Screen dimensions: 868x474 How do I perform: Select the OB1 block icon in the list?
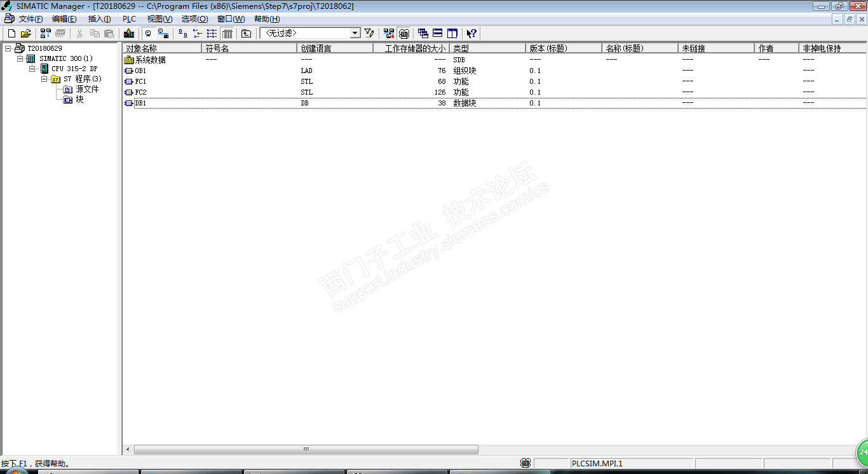(129, 71)
